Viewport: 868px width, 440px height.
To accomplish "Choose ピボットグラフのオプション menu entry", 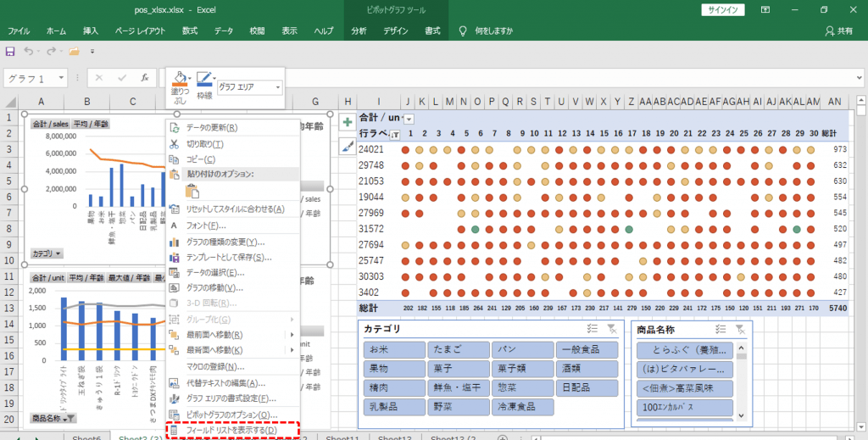I will pos(232,415).
